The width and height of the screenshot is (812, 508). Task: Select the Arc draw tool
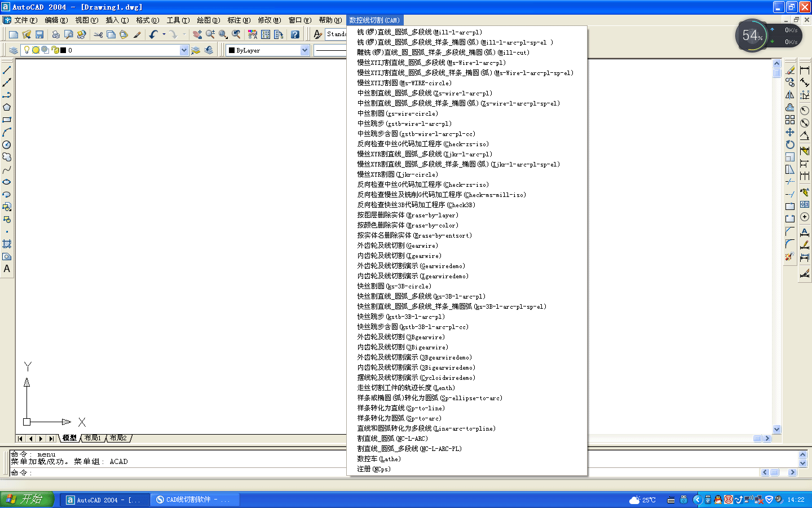[7, 132]
